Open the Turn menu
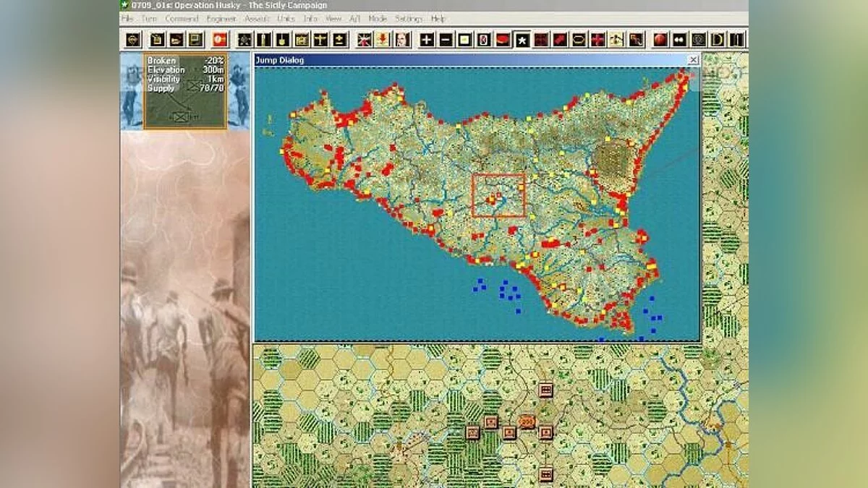868x488 pixels. tap(149, 18)
